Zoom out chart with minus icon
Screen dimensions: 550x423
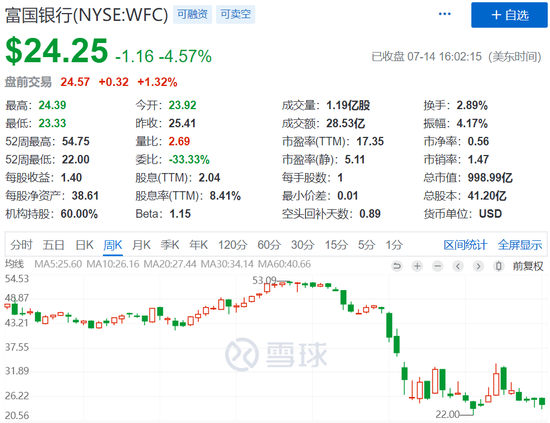(437, 266)
